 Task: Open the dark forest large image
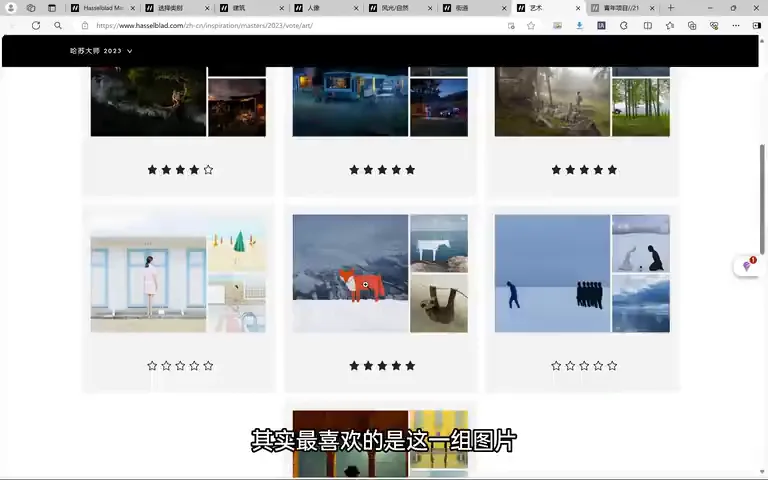click(x=148, y=101)
